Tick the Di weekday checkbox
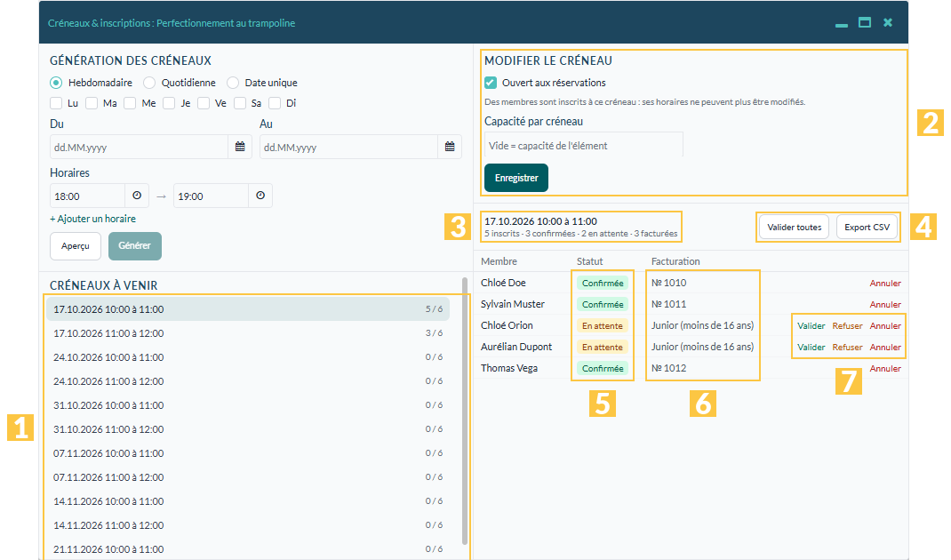951x560 pixels. [x=275, y=103]
